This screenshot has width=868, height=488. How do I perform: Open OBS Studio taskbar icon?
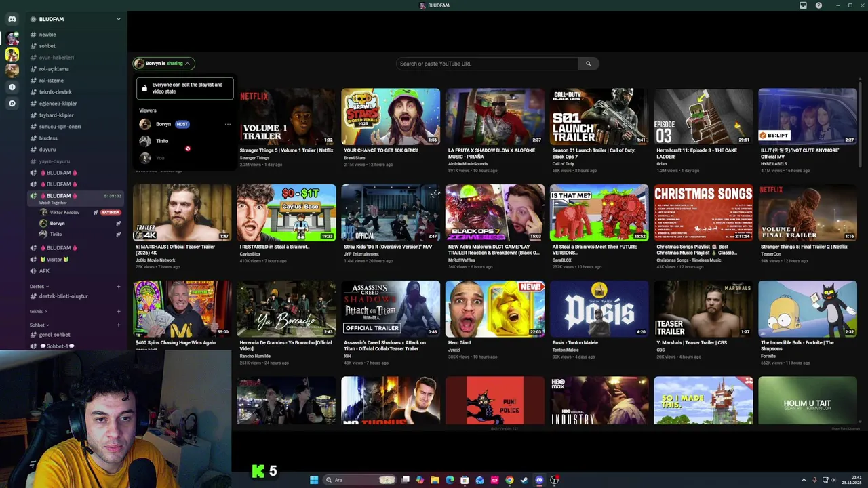pos(554,480)
